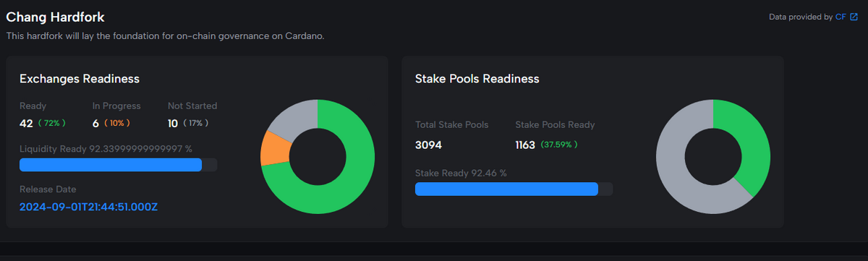The image size is (868, 261).
Task: Click the Stake Ready progress bar
Action: [x=514, y=189]
